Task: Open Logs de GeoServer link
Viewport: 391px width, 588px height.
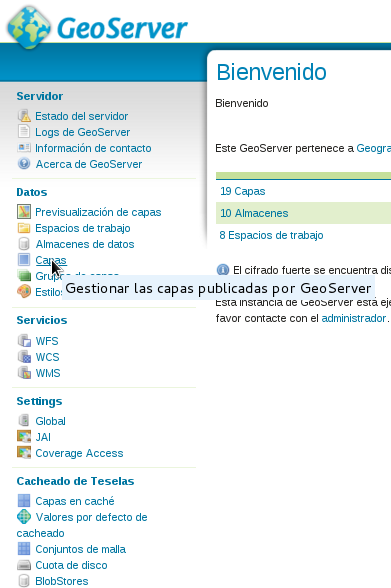Action: click(82, 132)
